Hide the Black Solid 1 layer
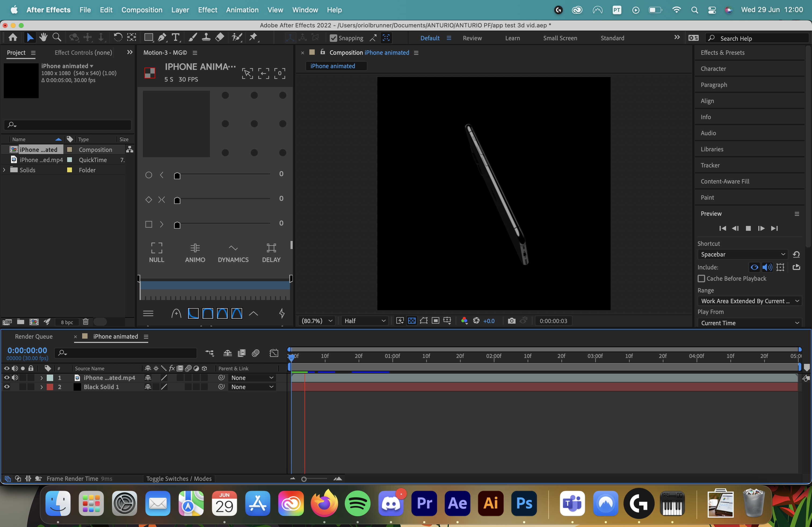The height and width of the screenshot is (527, 812). tap(6, 387)
